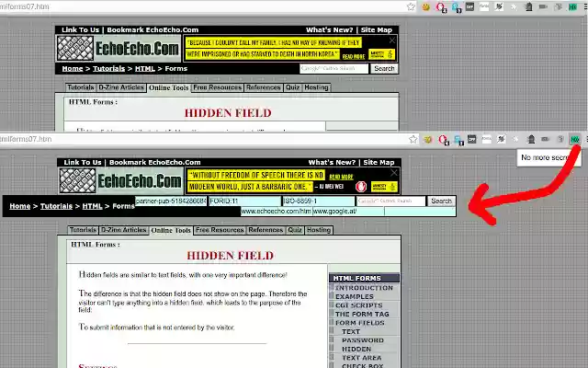Image resolution: width=588 pixels, height=368 pixels.
Task: Focus Google Custom Search box in lower window
Action: 391,201
